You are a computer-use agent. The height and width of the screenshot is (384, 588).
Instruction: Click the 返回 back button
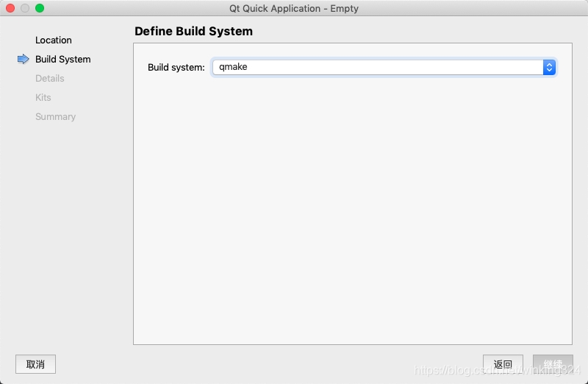coord(503,364)
